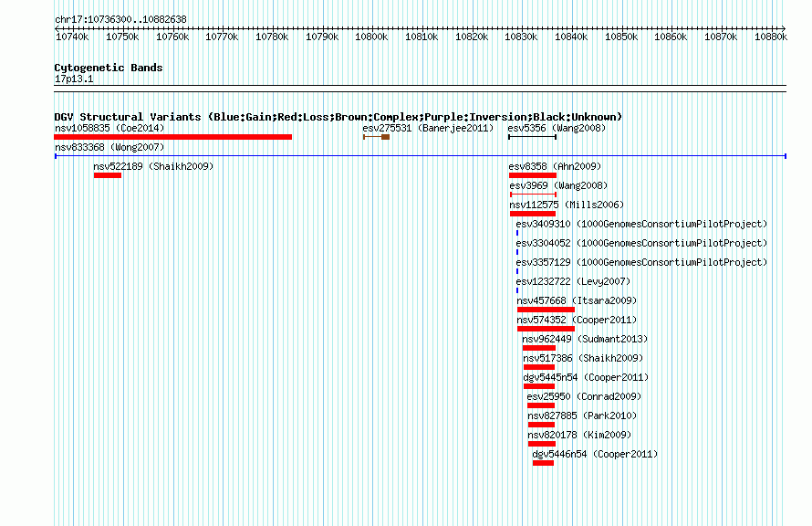
Task: Click the red bar under dgv5446n54
Action: pos(543,463)
